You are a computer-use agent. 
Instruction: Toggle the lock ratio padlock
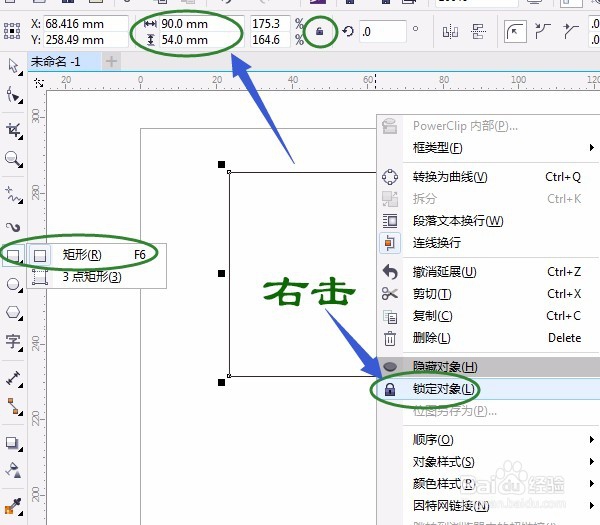point(320,31)
